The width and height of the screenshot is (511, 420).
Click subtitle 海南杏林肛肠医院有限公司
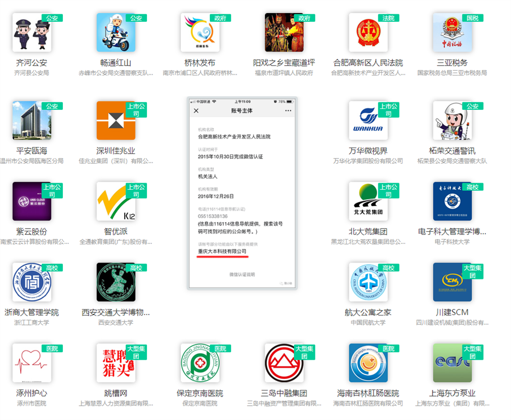[x=368, y=404]
